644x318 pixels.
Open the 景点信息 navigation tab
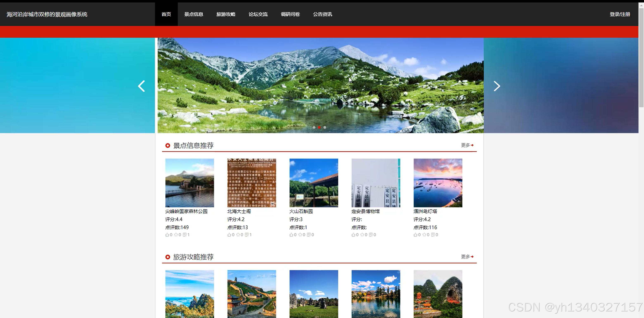[193, 14]
